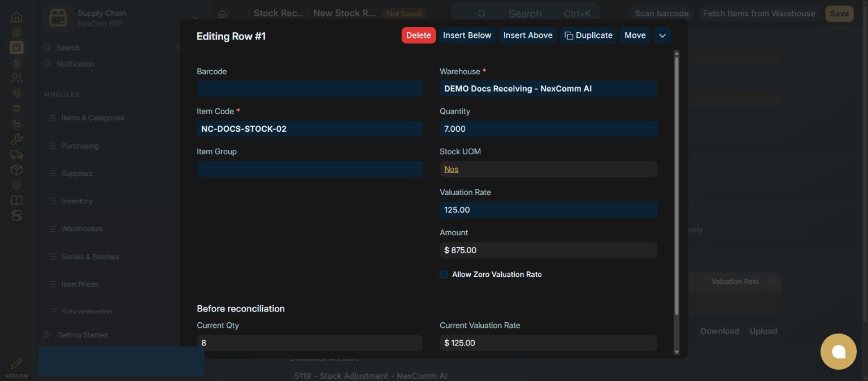
Task: Open Warehouses module
Action: pos(82,229)
